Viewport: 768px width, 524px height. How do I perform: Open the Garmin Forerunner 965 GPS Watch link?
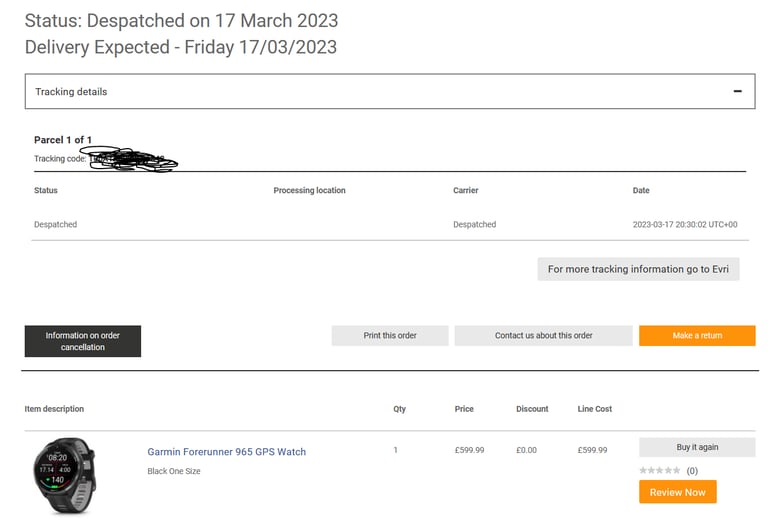click(x=227, y=452)
